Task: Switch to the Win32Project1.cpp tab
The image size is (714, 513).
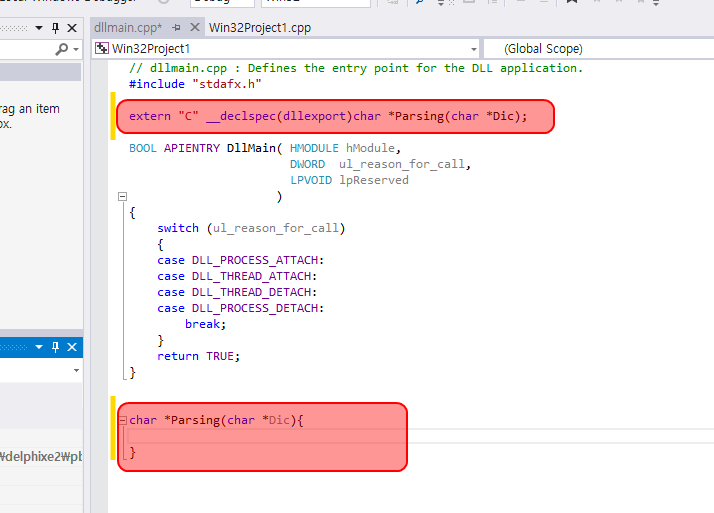Action: point(259,27)
